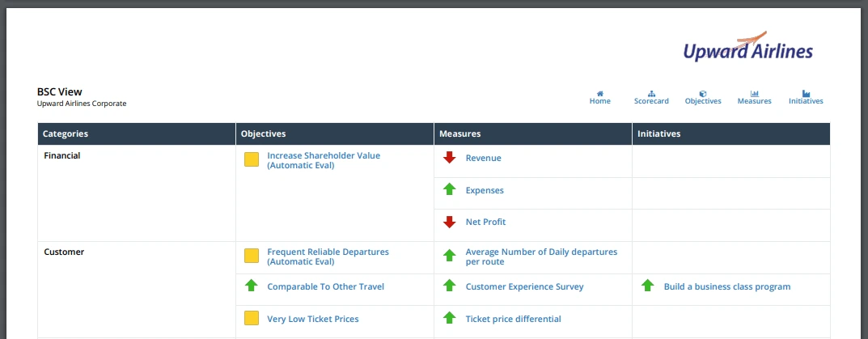This screenshot has height=339, width=868.
Task: Click yellow status square for Very Low Ticket Prices
Action: pyautogui.click(x=252, y=319)
